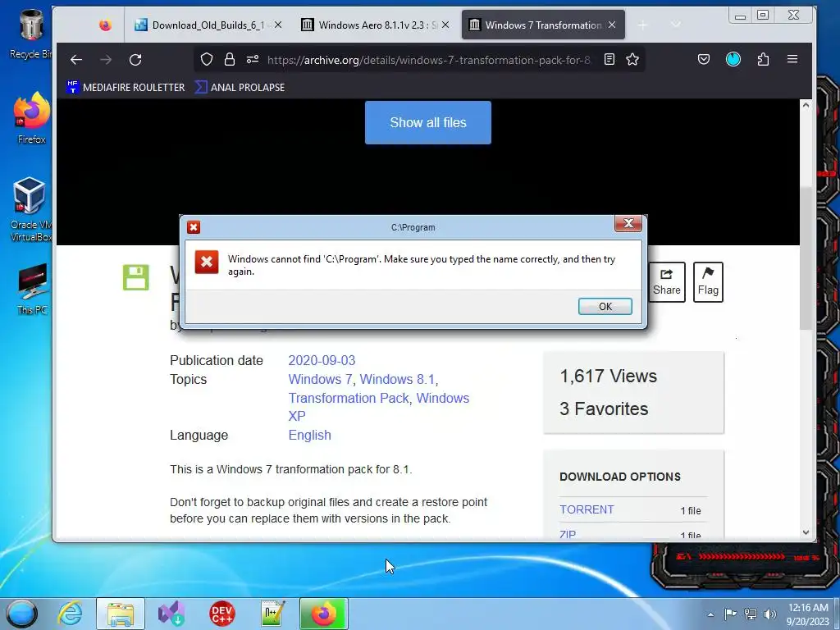Open the 2020-09-03 publication date link
Viewport: 840px width, 630px height.
click(322, 361)
